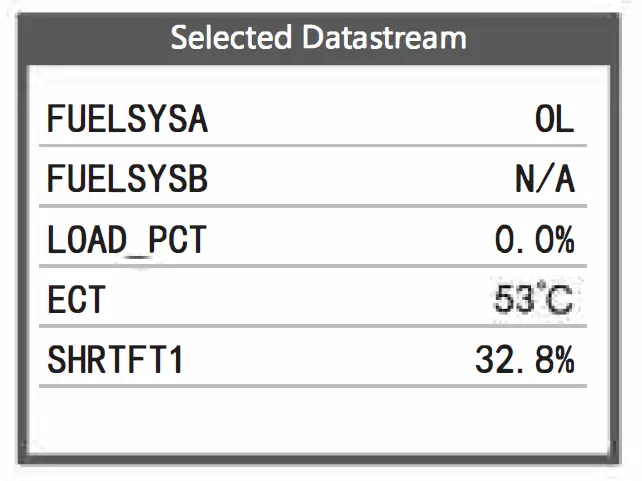Select the FUELSYSB datastream label
Image resolution: width=642 pixels, height=481 pixels.
(127, 180)
